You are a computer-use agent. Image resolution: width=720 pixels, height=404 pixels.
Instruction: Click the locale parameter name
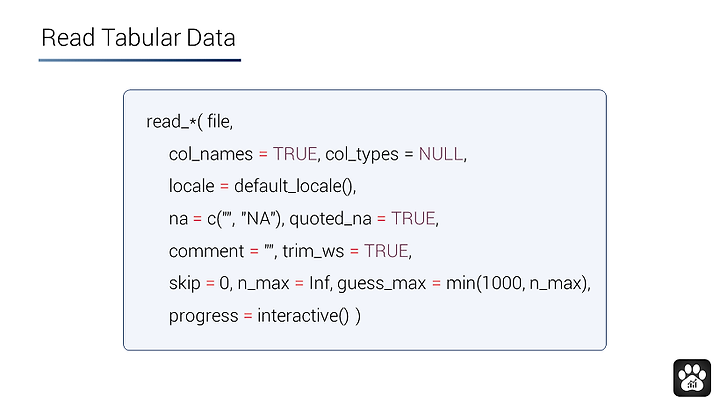[191, 186]
